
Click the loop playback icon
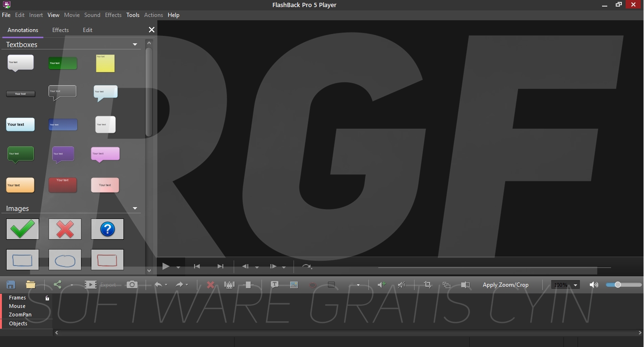(307, 266)
